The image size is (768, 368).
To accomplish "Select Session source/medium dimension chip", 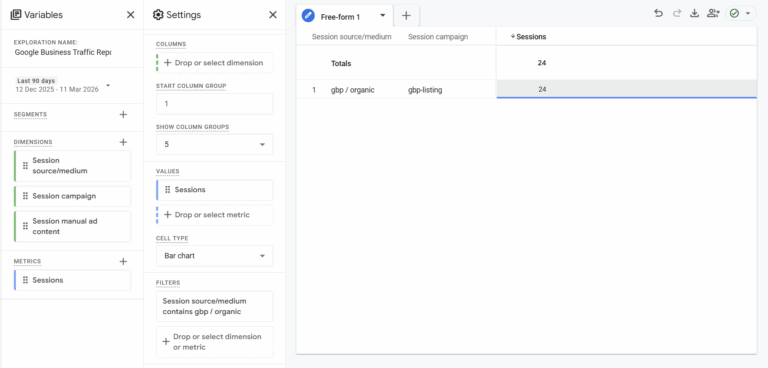I will tap(72, 166).
